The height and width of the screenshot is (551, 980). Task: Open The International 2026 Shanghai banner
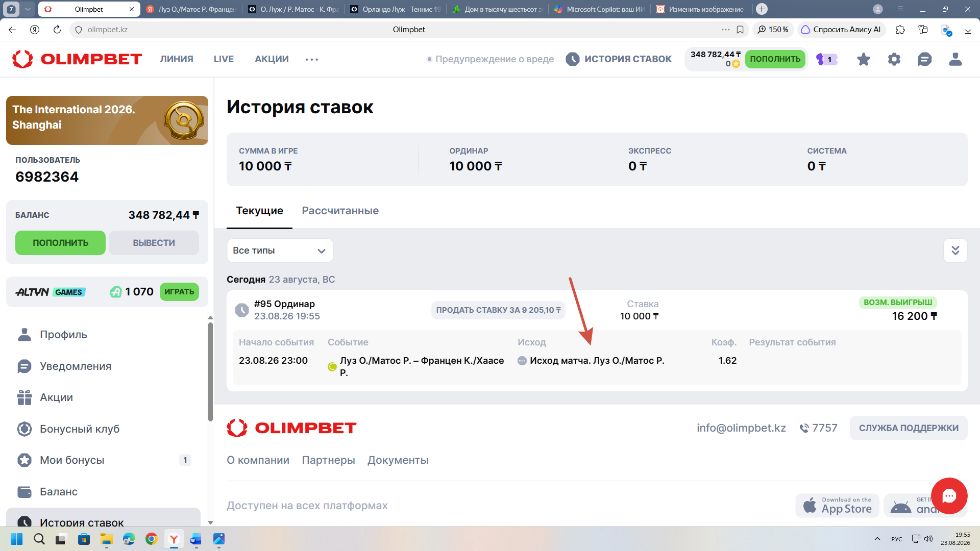(x=107, y=120)
